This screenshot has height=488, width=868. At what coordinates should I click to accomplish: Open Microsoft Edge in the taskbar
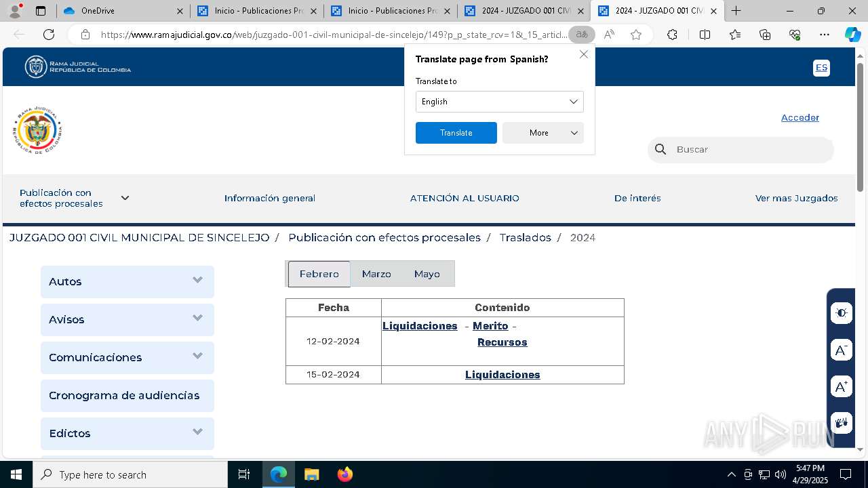click(x=279, y=474)
